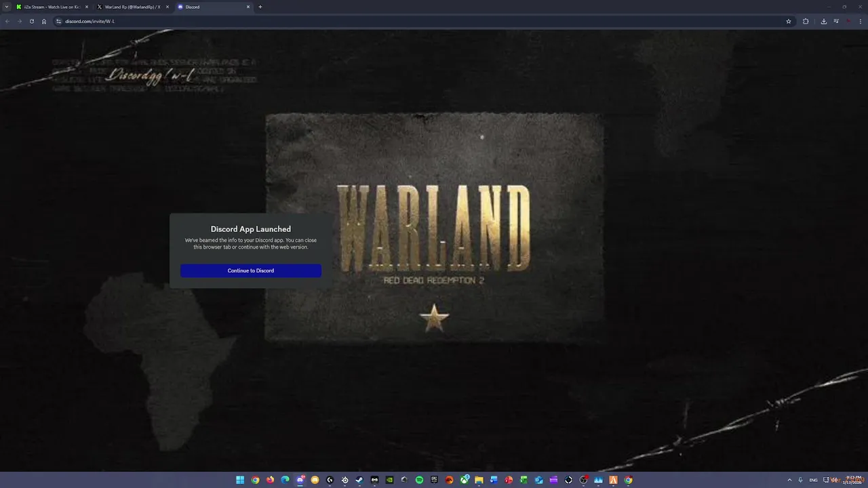The height and width of the screenshot is (488, 868).
Task: Click the microphone tray icon
Action: point(801,480)
